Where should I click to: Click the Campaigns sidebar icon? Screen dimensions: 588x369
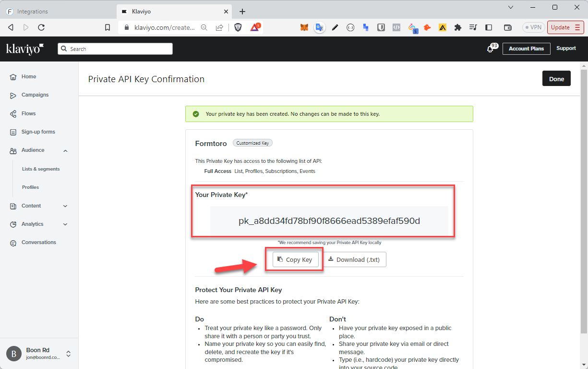13,95
